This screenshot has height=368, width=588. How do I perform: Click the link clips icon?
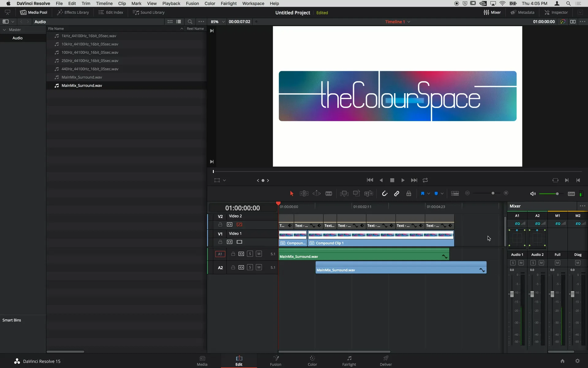(x=397, y=194)
